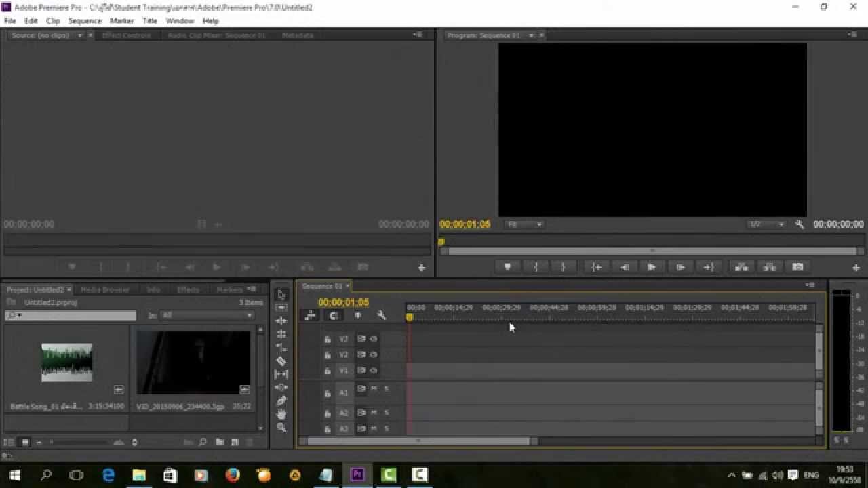Select the Ripple Edit tool
The width and height of the screenshot is (868, 488).
click(281, 321)
